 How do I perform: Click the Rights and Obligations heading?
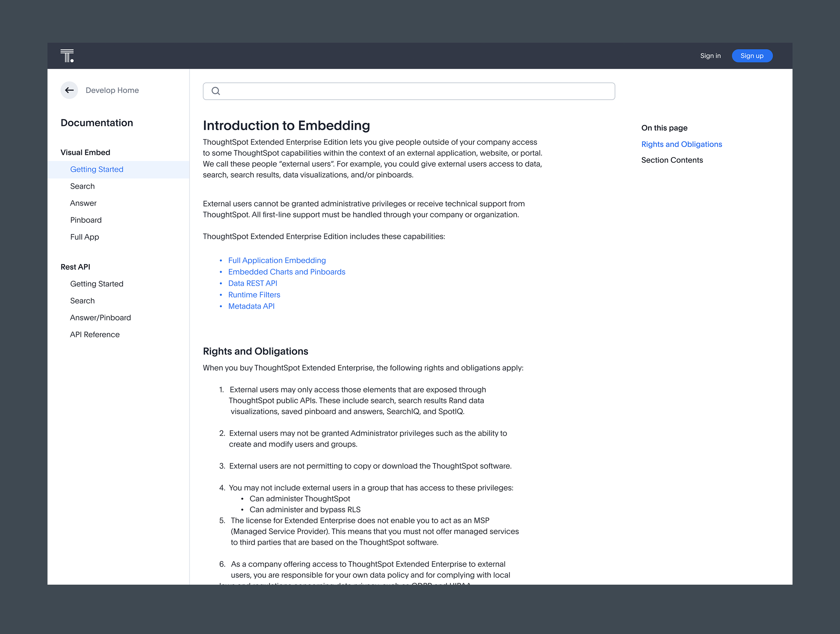coord(256,351)
